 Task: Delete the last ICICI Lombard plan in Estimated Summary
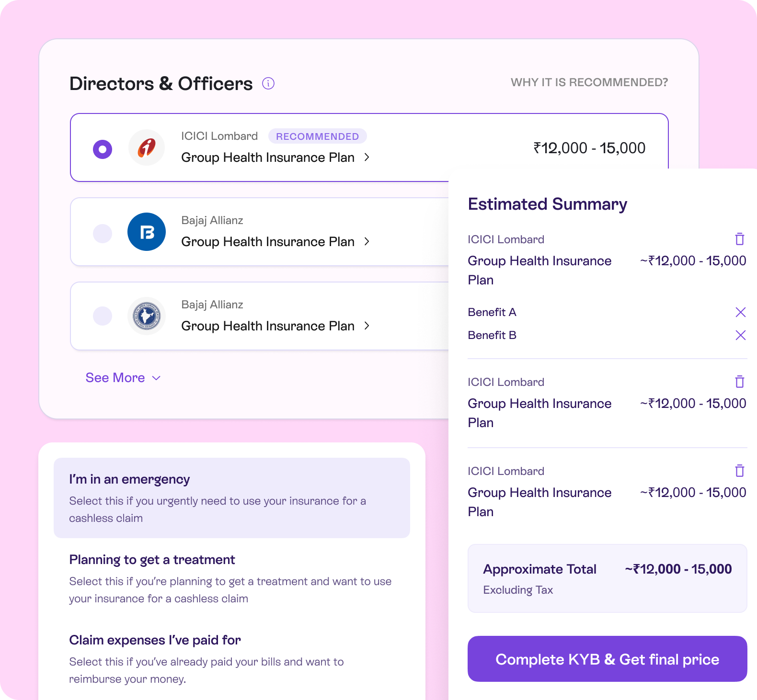click(740, 470)
